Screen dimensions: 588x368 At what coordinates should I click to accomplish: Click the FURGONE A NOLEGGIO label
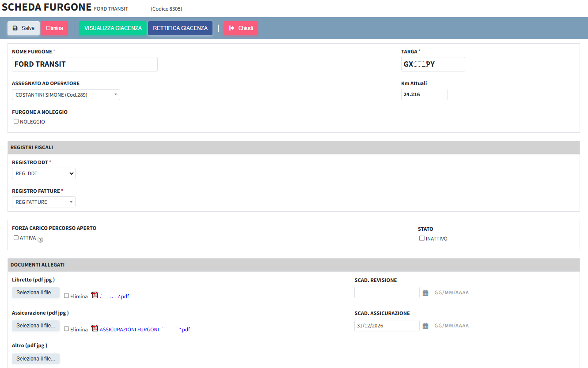pos(40,112)
